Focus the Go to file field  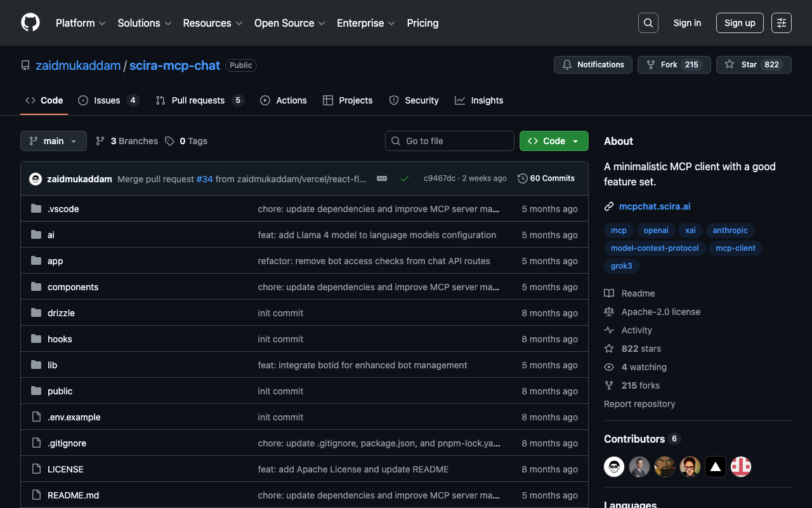tap(450, 141)
